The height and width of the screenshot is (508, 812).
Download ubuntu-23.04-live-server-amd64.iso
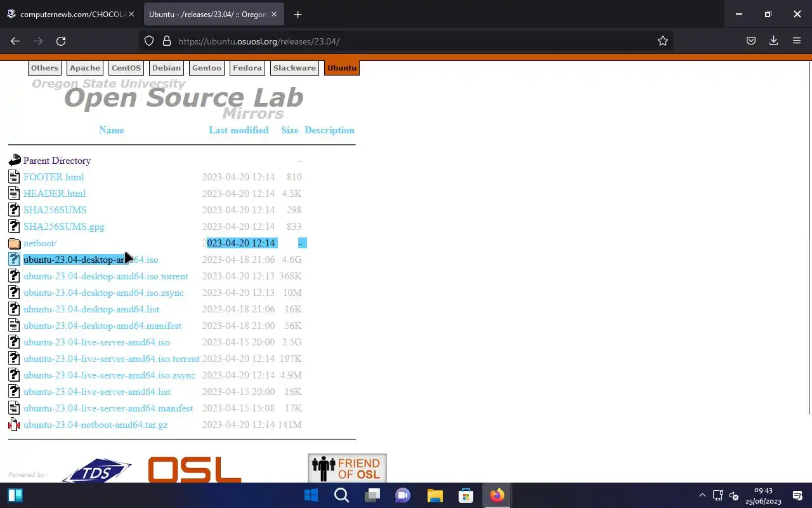click(96, 342)
